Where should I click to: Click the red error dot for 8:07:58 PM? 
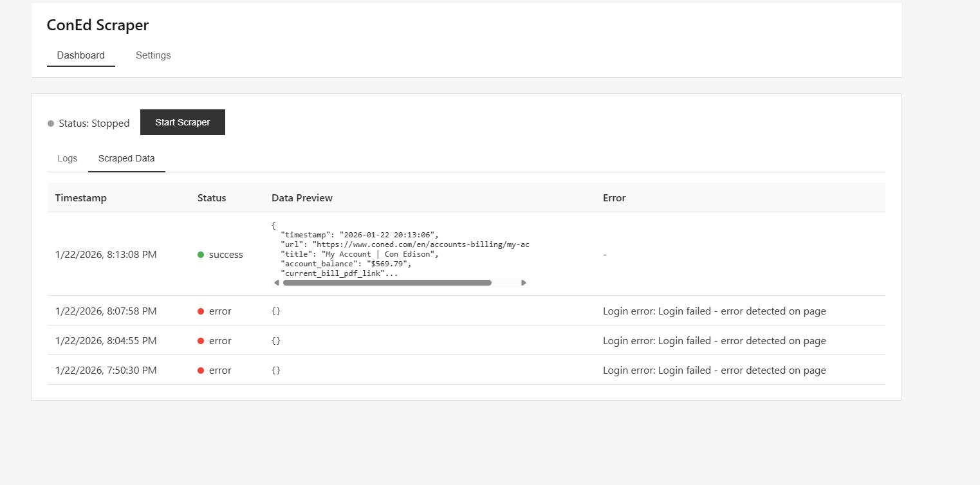click(201, 311)
